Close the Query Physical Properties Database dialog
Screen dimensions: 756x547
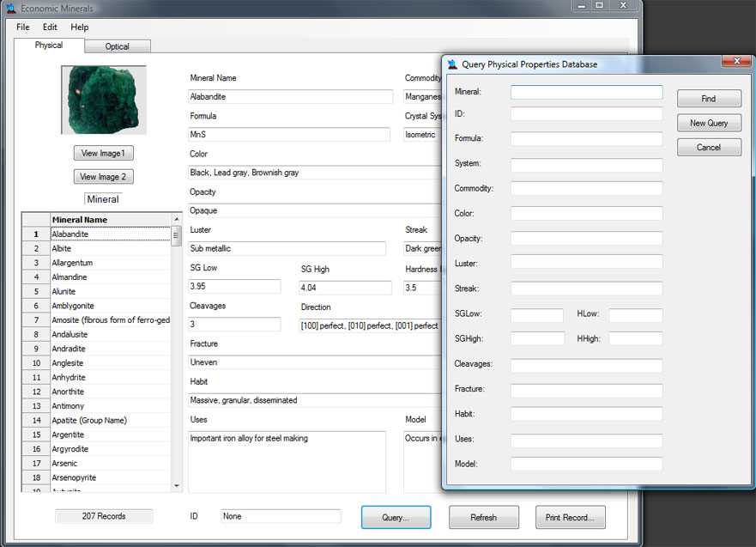(x=736, y=62)
